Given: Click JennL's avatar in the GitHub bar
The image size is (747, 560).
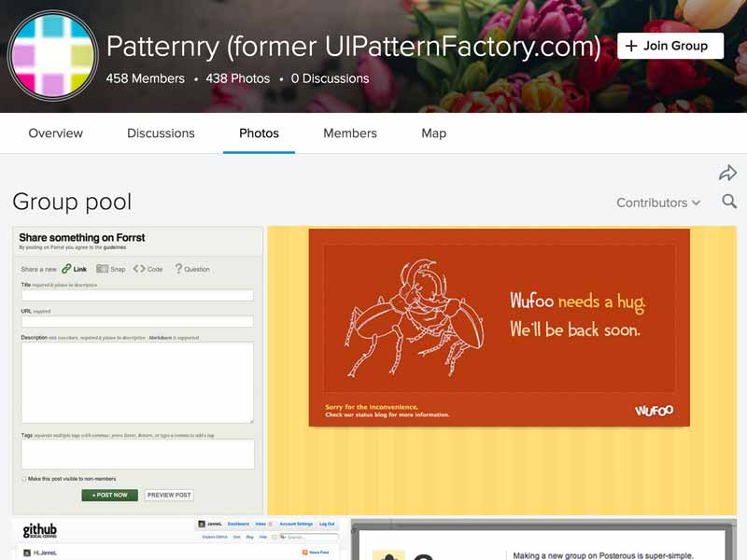Looking at the screenshot, I should click(201, 524).
